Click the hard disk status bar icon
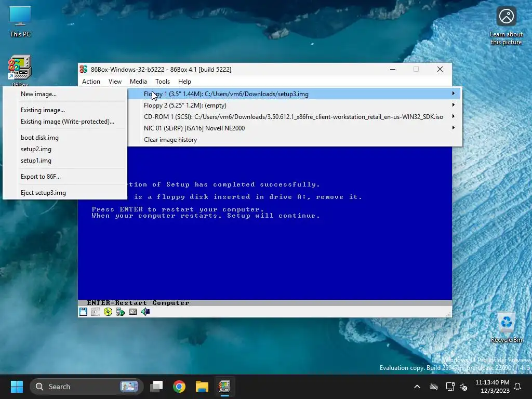 (x=133, y=312)
